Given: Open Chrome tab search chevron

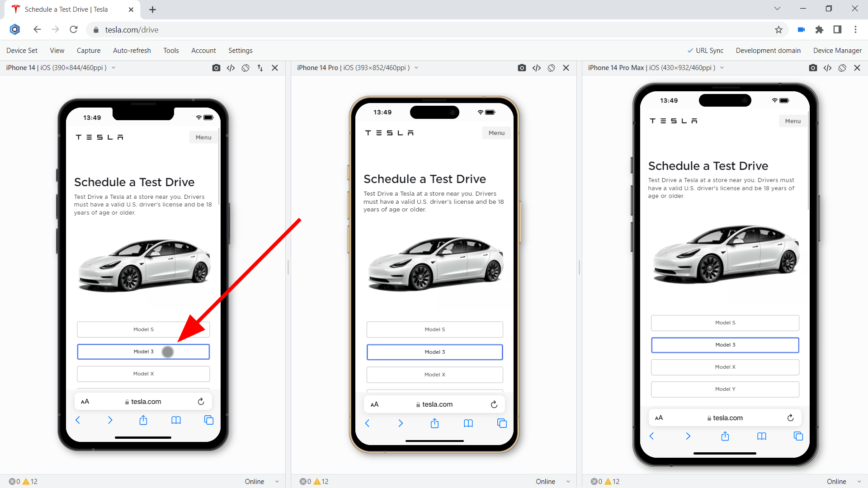Looking at the screenshot, I should point(777,9).
